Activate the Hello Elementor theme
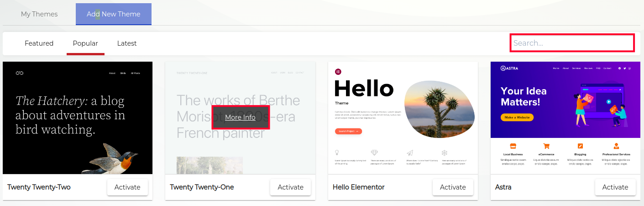Screen dimensions: 644x206 pyautogui.click(x=453, y=187)
